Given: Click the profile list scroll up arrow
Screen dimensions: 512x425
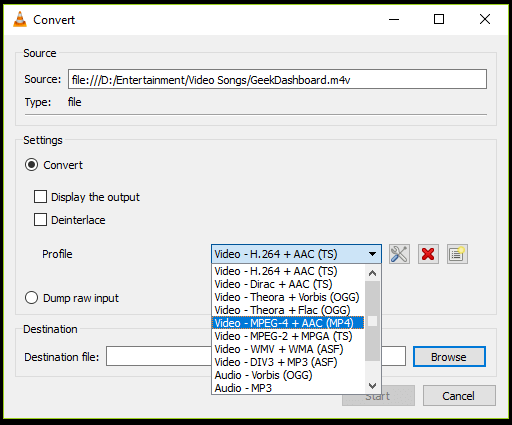Looking at the screenshot, I should tap(372, 273).
